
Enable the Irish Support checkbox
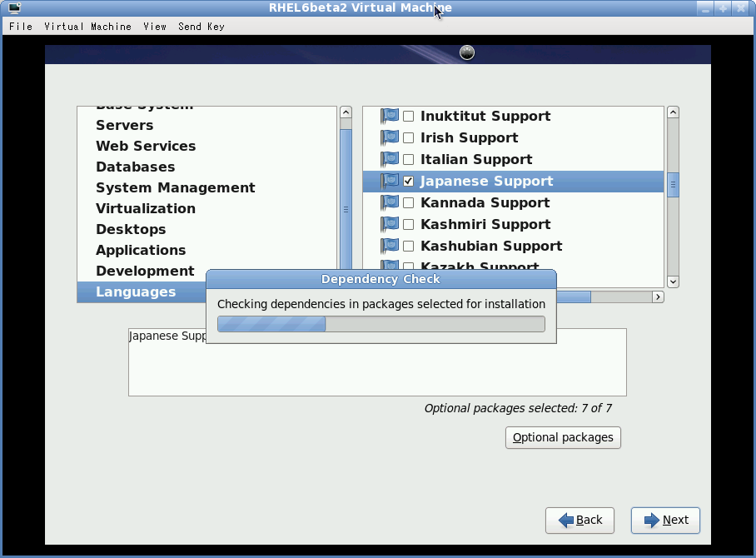coord(408,138)
